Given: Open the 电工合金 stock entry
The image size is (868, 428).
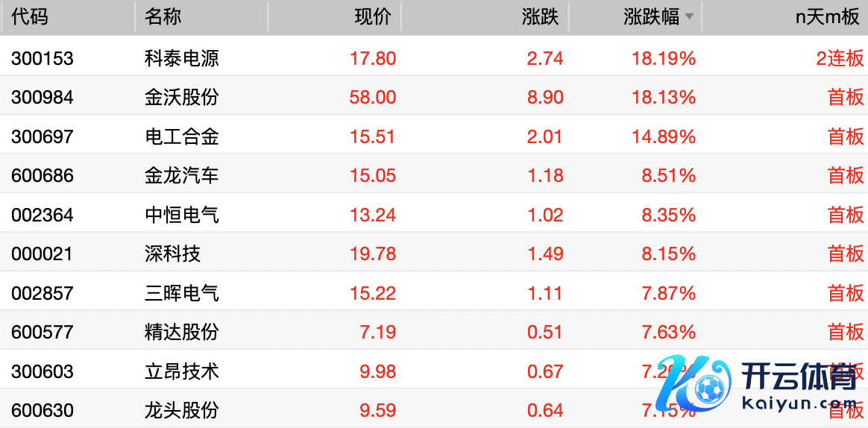Looking at the screenshot, I should point(182,136).
